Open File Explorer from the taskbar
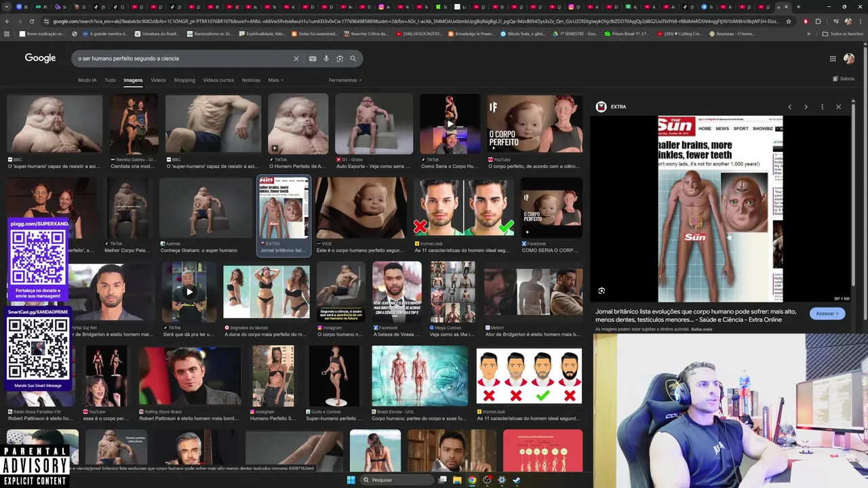The image size is (868, 488). click(457, 480)
